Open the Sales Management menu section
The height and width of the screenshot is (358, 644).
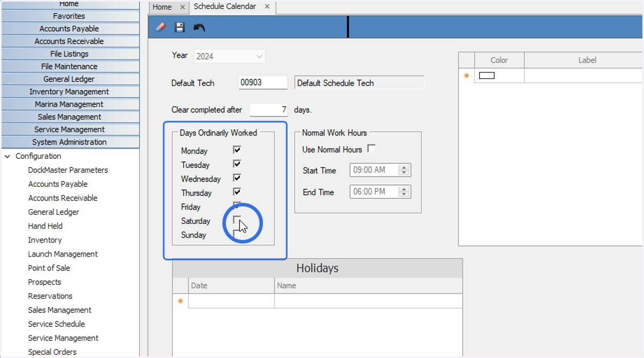click(x=70, y=117)
